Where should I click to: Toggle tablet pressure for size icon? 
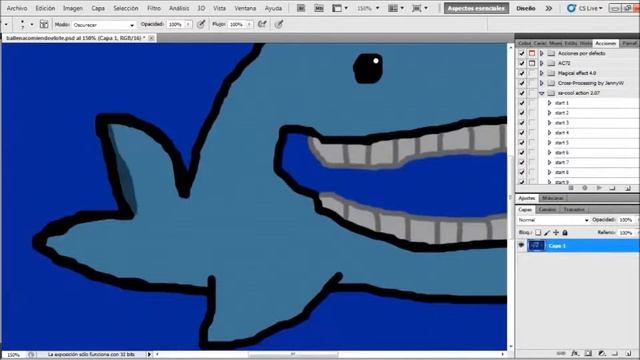click(279, 24)
